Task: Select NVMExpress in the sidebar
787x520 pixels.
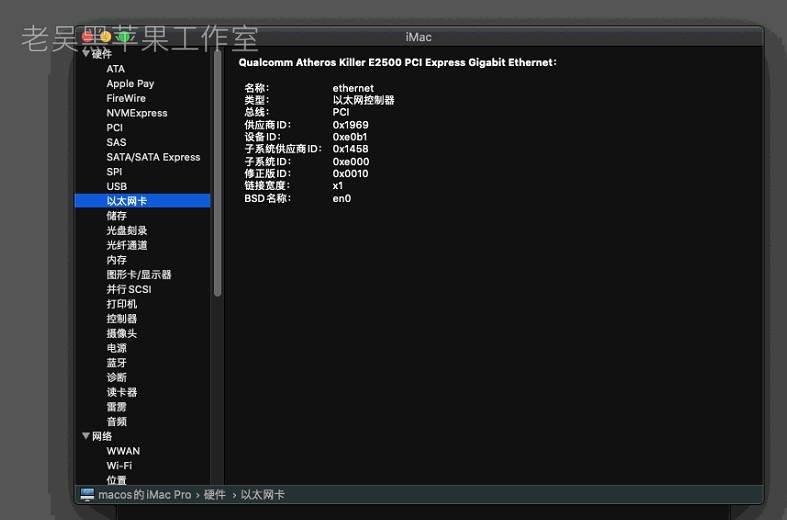Action: [x=137, y=113]
